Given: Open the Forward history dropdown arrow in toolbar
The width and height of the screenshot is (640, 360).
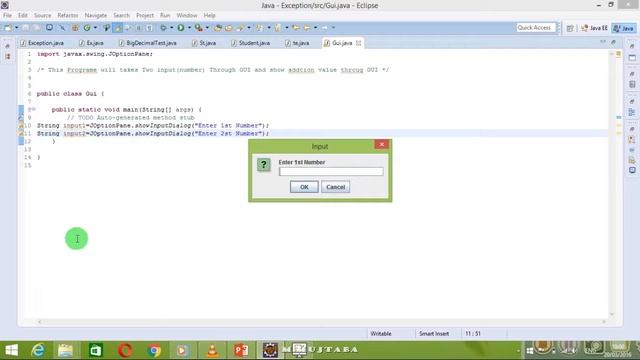Looking at the screenshot, I should pos(333,28).
